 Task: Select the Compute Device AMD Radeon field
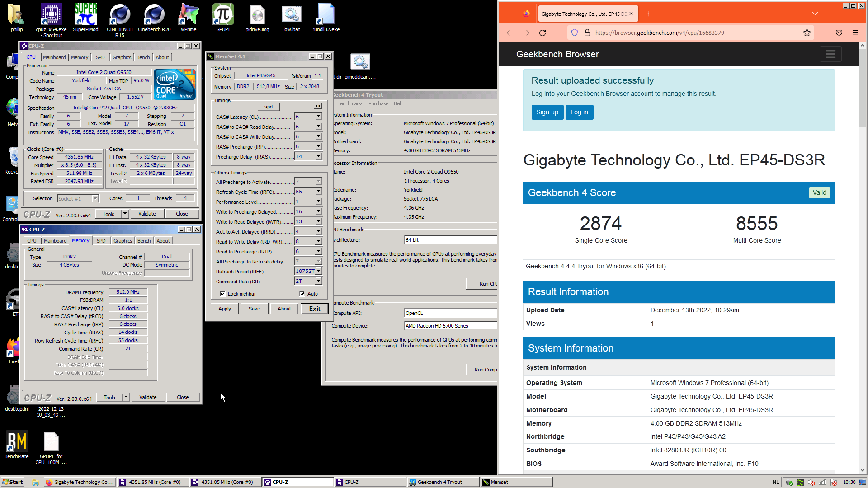pos(451,326)
